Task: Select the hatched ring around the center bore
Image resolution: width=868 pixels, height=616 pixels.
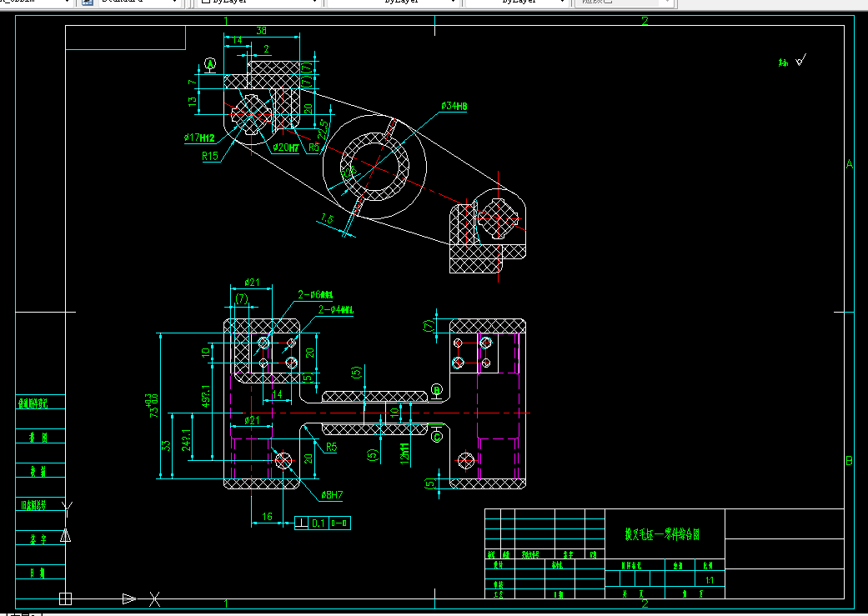Action: (374, 165)
